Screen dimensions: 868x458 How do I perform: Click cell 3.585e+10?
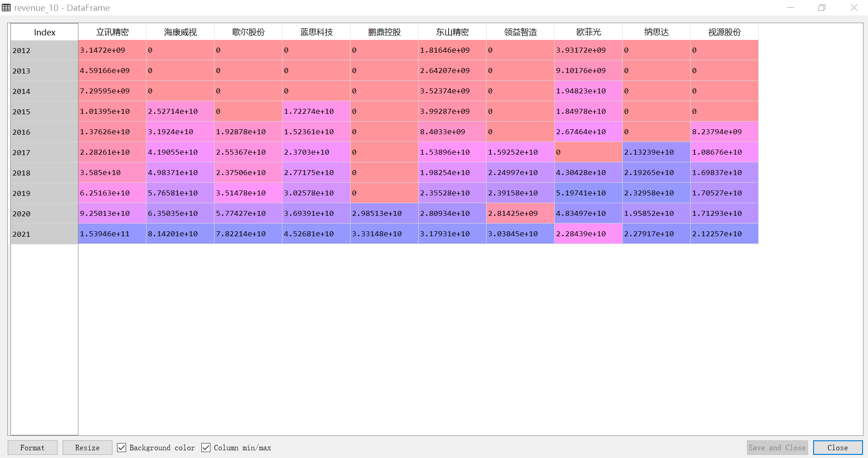pos(112,173)
